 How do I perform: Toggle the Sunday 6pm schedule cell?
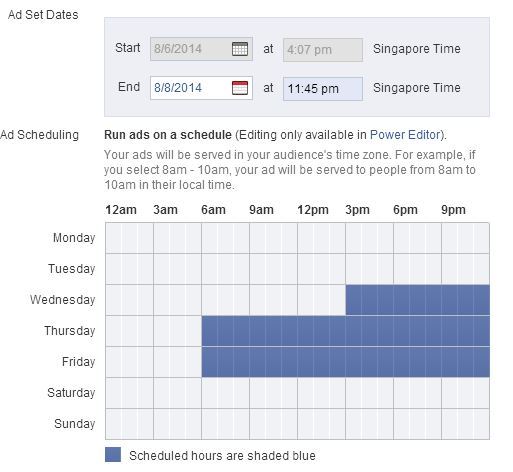point(402,424)
